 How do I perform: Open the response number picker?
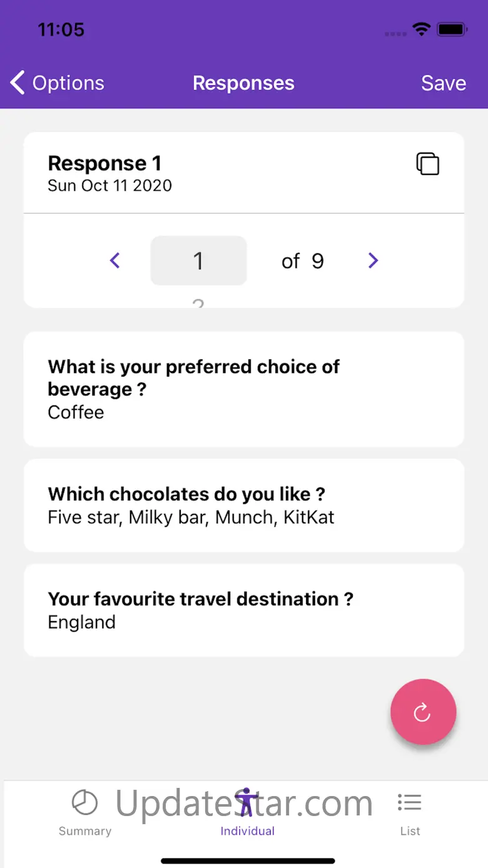click(x=198, y=260)
